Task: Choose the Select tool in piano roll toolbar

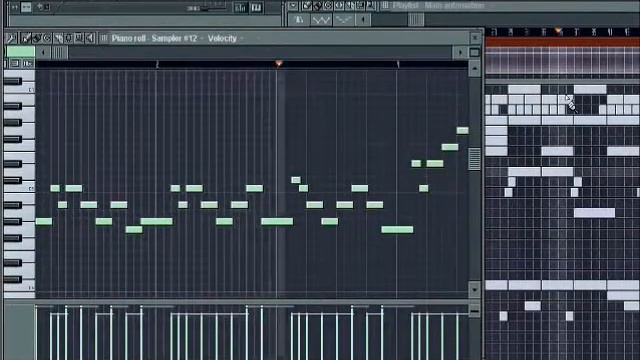Action: click(69, 38)
